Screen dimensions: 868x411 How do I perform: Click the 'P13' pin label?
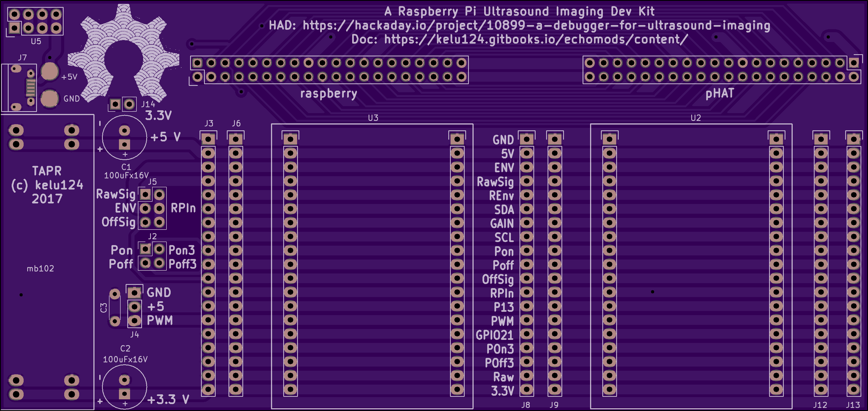click(504, 307)
